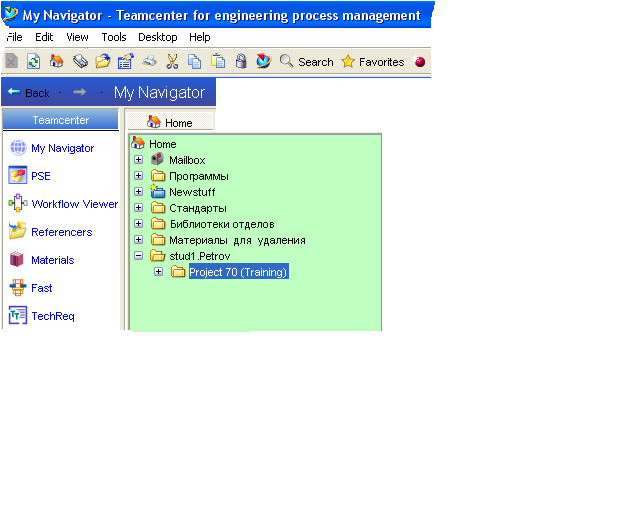Viewport: 640px width, 512px height.
Task: Select the Библиотеки отделов folder
Action: click(x=222, y=224)
